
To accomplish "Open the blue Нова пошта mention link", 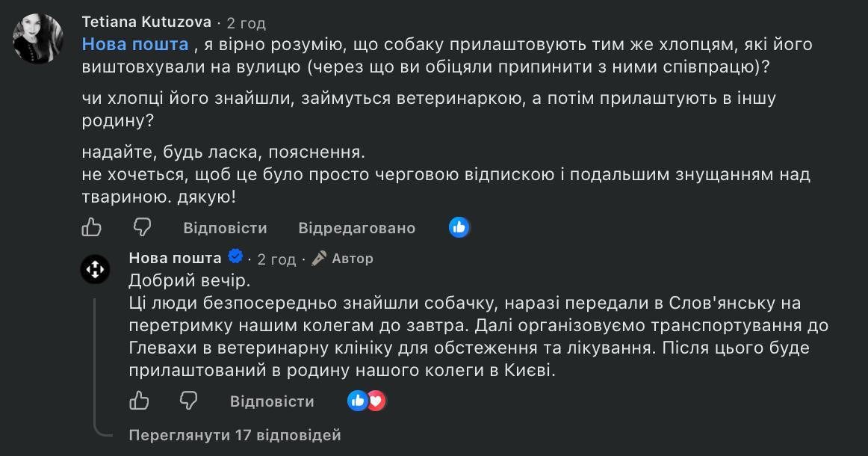I will (135, 44).
